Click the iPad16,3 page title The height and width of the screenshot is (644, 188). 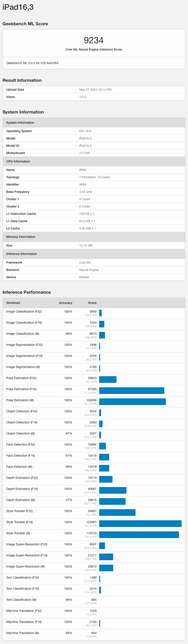pyautogui.click(x=18, y=7)
